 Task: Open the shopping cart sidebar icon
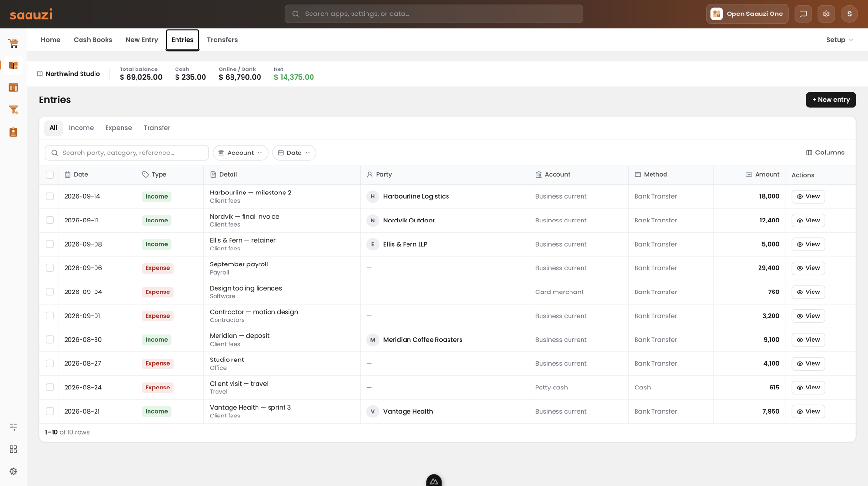pyautogui.click(x=14, y=43)
